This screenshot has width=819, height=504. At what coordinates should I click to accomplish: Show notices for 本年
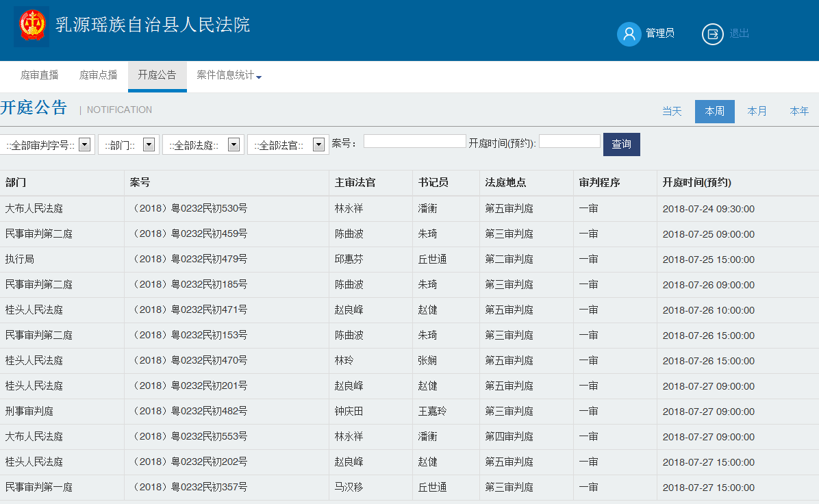coord(799,111)
